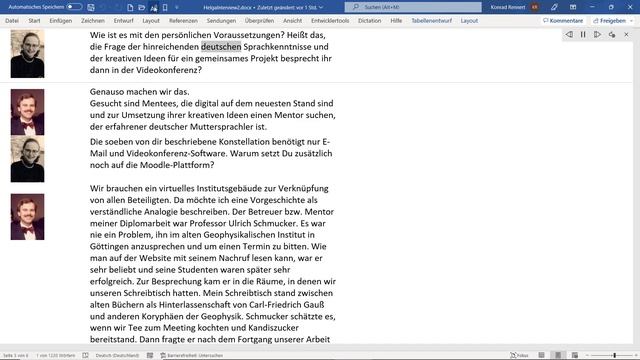Click the word count in status bar
This screenshot has width=640, height=360.
[x=56, y=356]
